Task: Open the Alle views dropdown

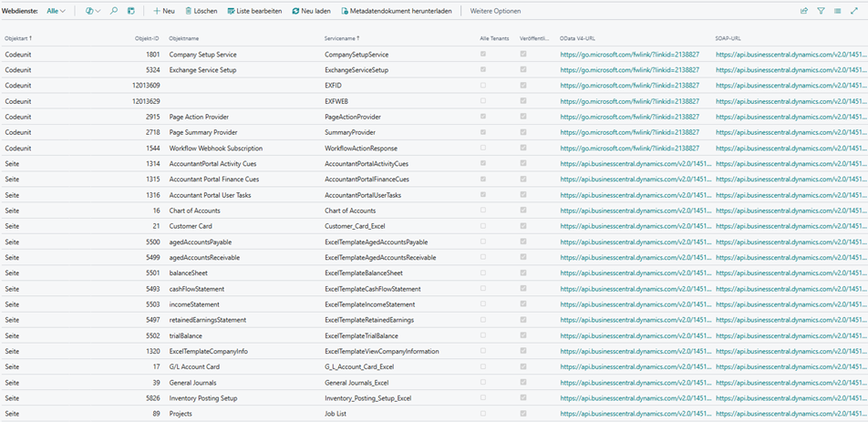Action: 57,11
